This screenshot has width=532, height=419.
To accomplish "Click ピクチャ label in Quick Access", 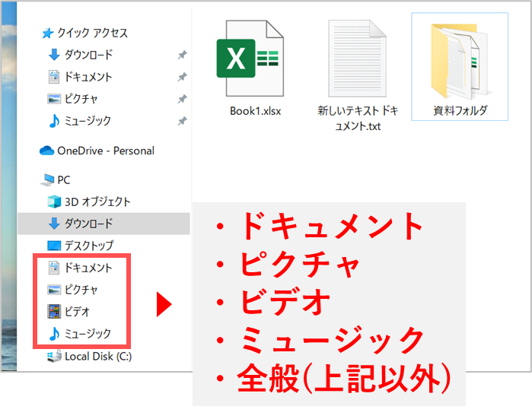I will (81, 99).
